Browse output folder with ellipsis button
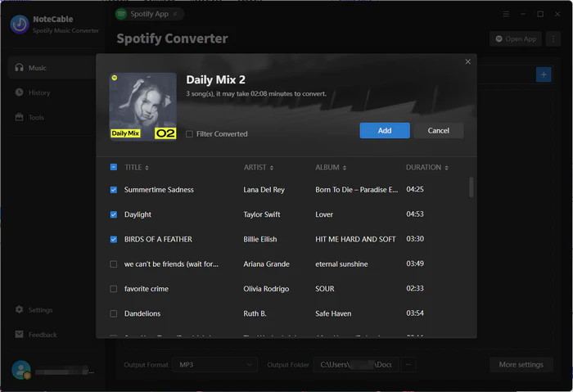The width and height of the screenshot is (573, 392). [x=408, y=365]
